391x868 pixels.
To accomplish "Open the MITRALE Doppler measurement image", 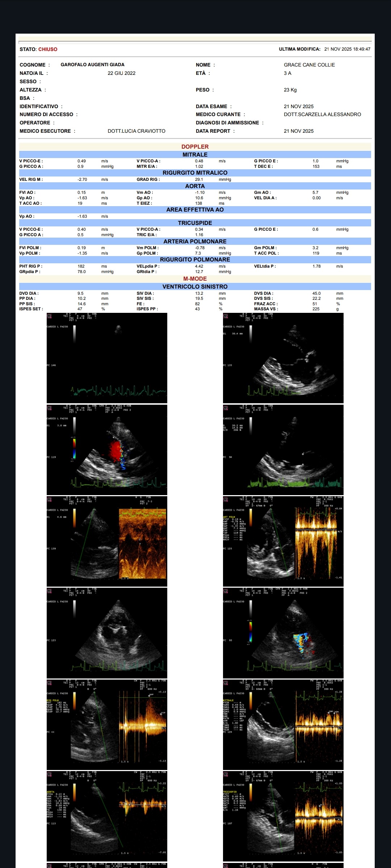I will click(283, 725).
